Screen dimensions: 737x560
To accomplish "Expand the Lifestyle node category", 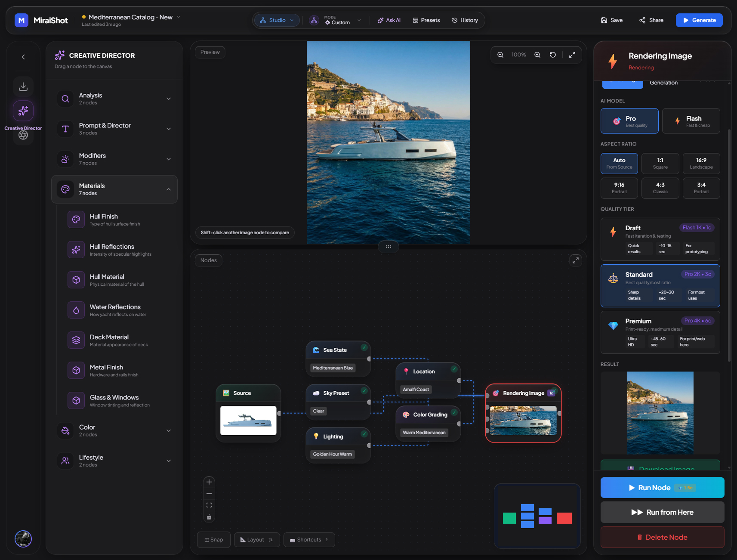I will click(114, 461).
